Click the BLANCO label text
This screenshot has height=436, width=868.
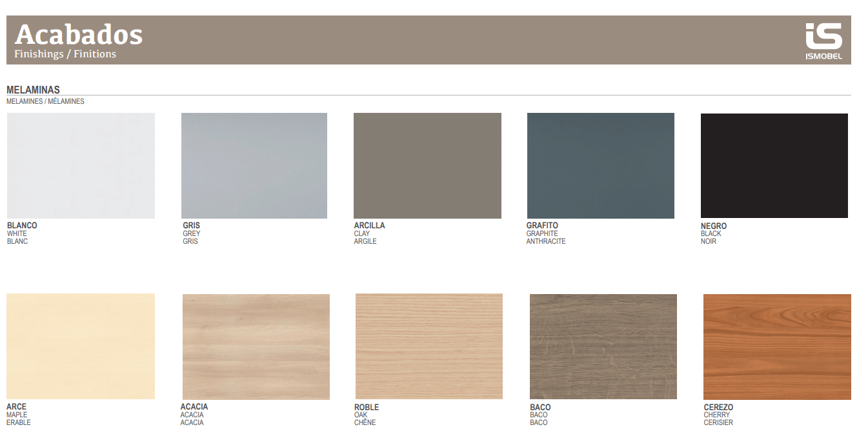22,226
